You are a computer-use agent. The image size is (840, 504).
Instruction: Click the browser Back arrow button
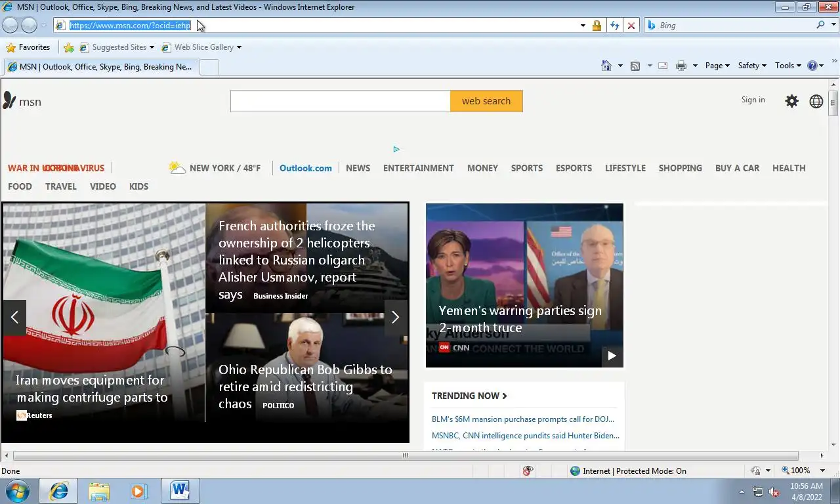point(10,25)
